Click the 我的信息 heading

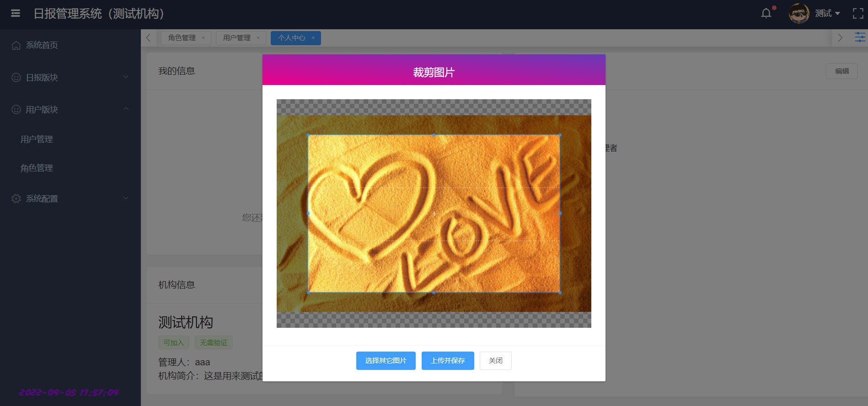click(177, 71)
